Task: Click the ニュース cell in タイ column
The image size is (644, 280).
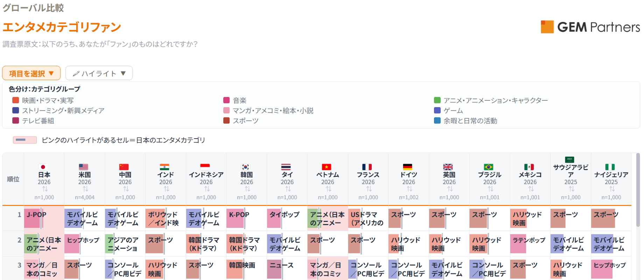Action: click(287, 268)
